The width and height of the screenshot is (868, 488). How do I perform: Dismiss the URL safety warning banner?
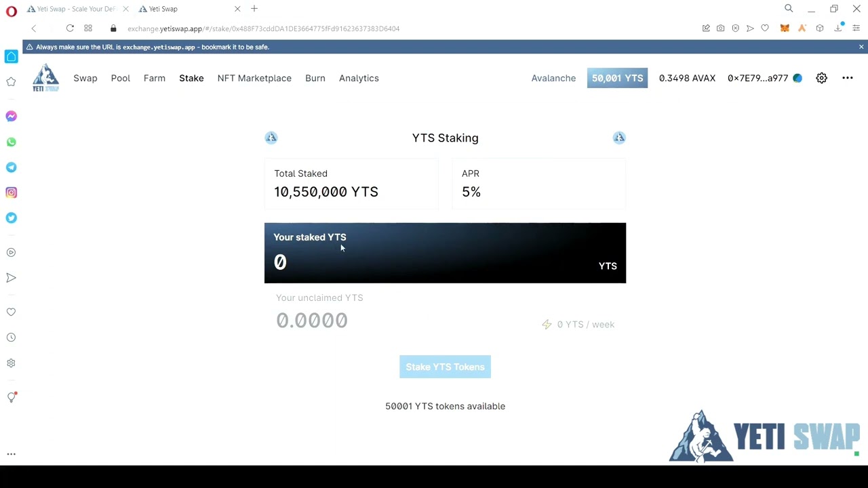(861, 47)
